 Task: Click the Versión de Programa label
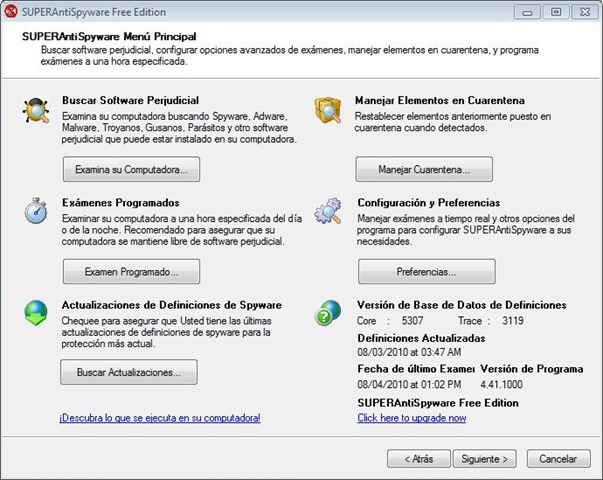532,369
